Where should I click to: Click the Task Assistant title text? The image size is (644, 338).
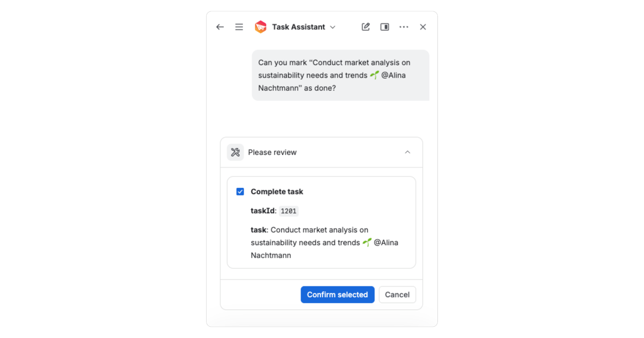tap(298, 27)
